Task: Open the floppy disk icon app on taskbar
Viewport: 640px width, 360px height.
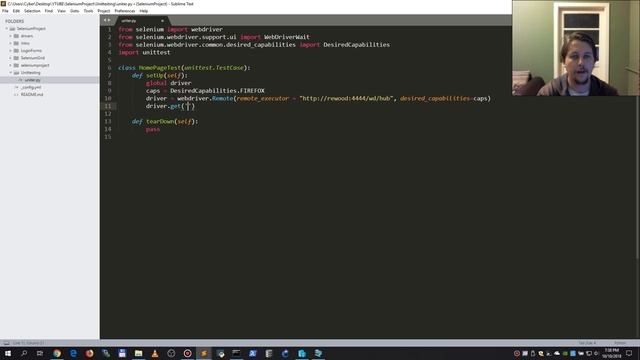Action: tap(122, 353)
